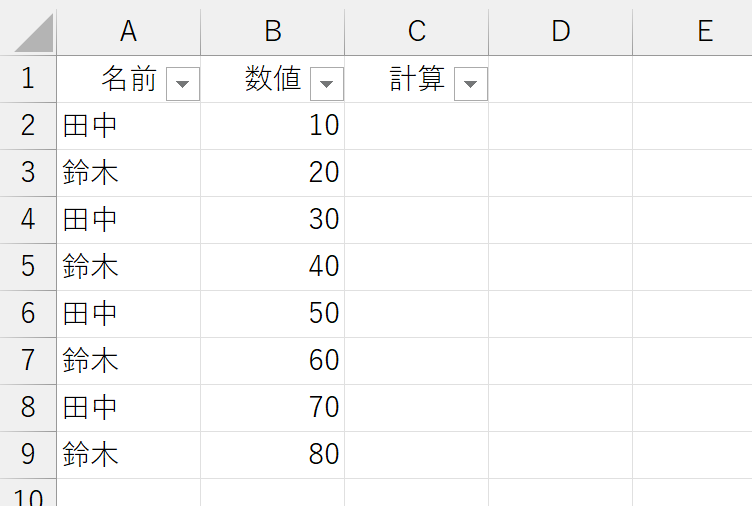
Task: Select empty cell C2 under 計算
Action: pos(416,126)
